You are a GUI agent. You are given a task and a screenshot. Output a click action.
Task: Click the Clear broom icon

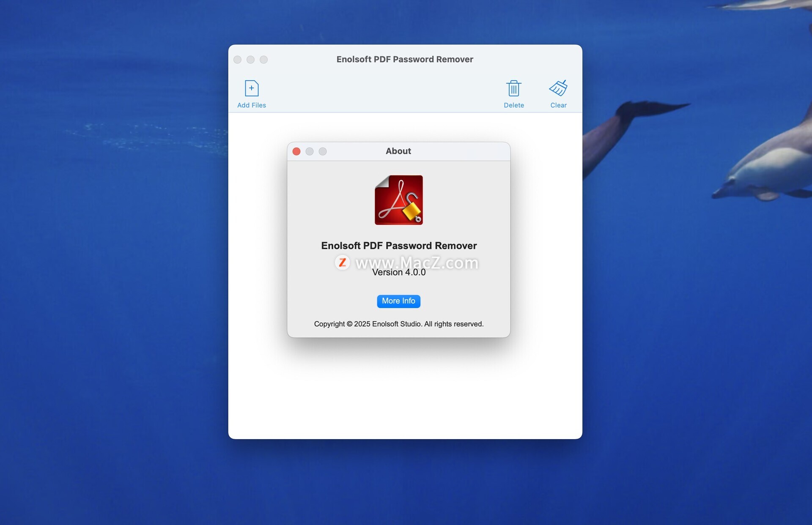(558, 88)
